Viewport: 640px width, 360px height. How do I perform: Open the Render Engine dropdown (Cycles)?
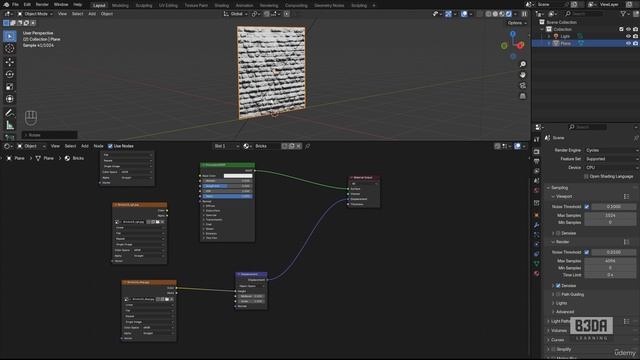click(611, 150)
